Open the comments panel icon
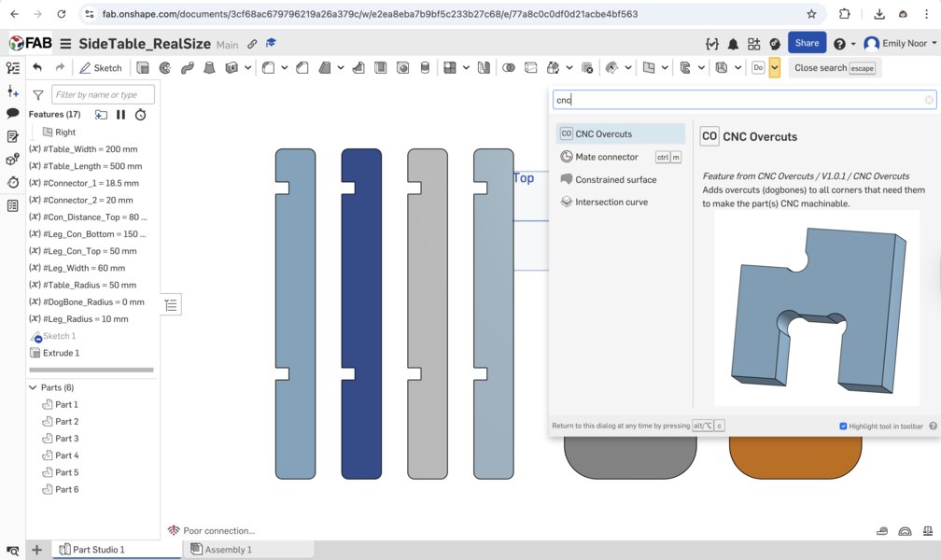Screen dimensions: 941x560 [13, 113]
